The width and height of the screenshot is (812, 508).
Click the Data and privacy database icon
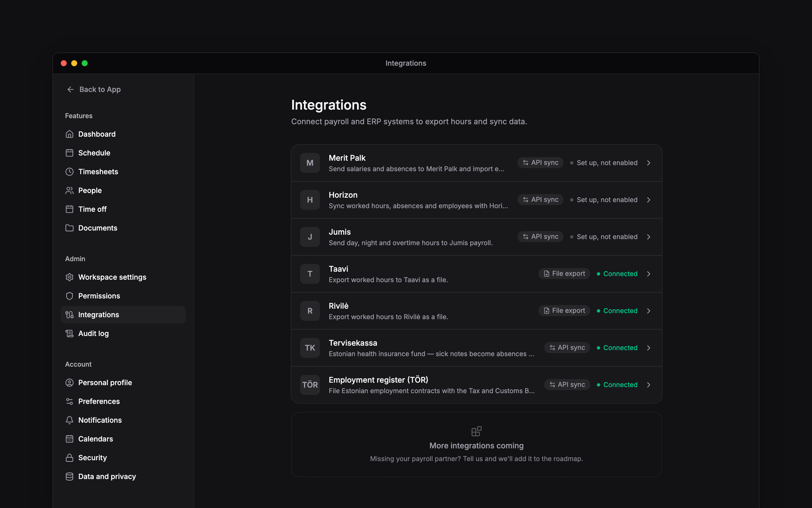point(70,477)
